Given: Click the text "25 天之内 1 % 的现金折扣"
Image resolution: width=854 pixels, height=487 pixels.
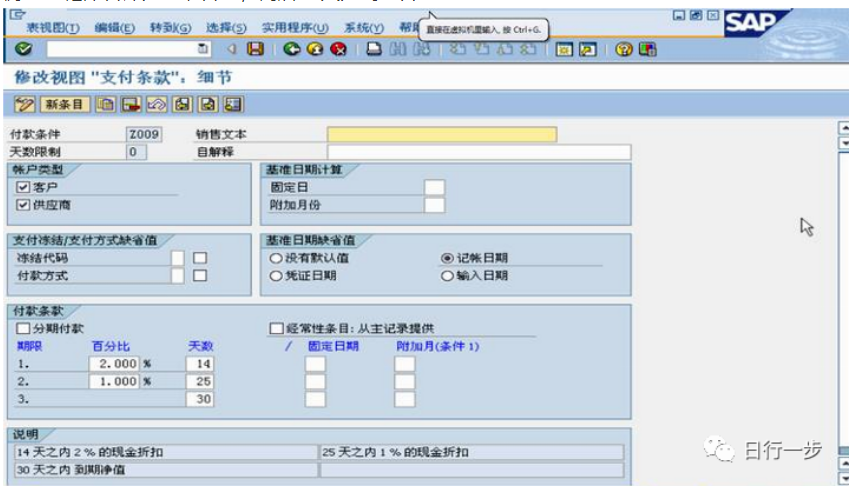Looking at the screenshot, I should pos(395,452).
